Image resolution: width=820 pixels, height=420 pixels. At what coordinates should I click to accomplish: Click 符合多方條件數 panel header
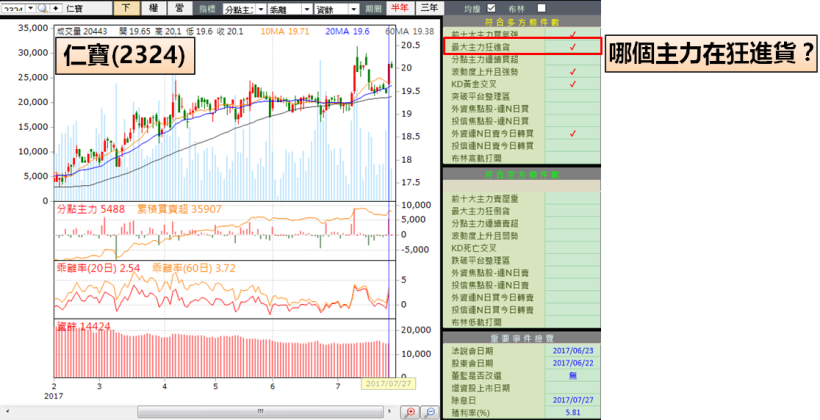(x=521, y=22)
